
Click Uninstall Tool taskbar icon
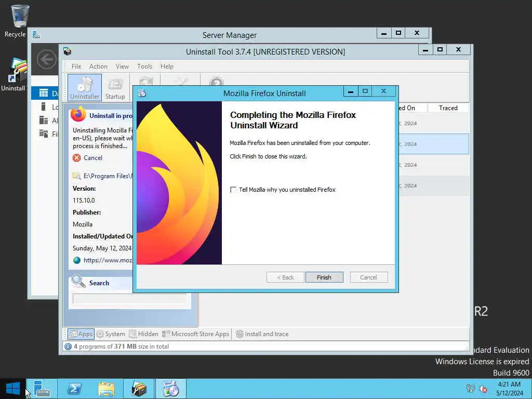click(139, 389)
